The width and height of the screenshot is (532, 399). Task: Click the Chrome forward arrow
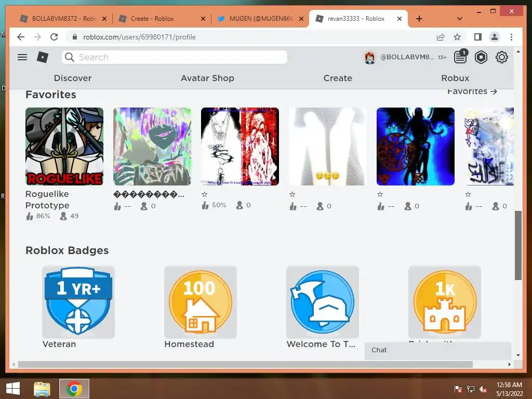pyautogui.click(x=37, y=37)
